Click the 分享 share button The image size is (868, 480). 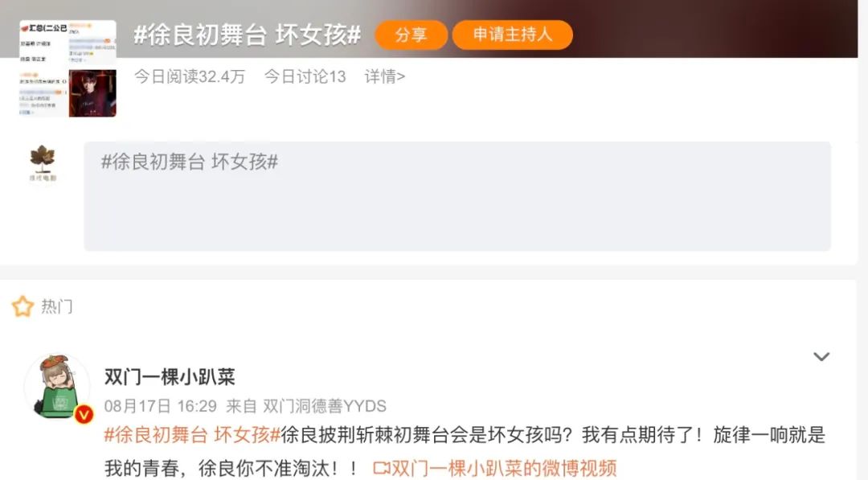(411, 35)
